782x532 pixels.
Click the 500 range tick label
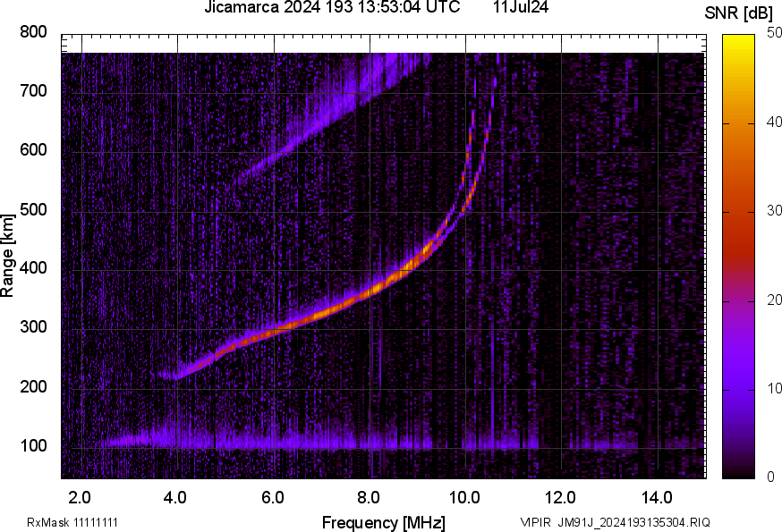(33, 209)
